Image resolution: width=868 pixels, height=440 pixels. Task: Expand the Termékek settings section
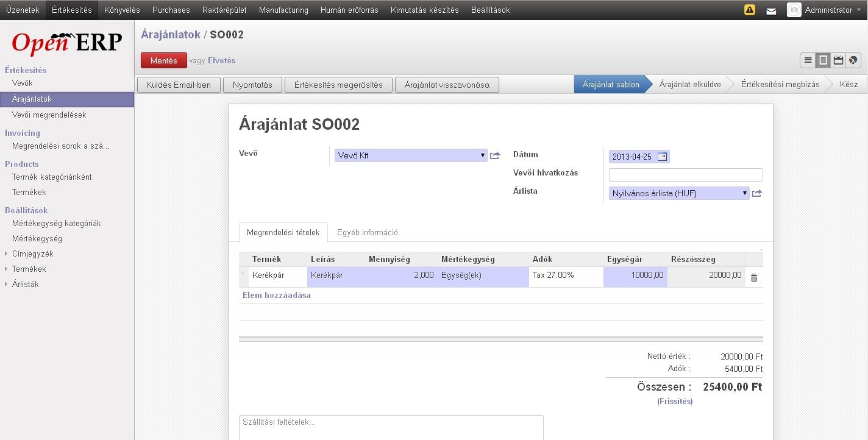[29, 269]
